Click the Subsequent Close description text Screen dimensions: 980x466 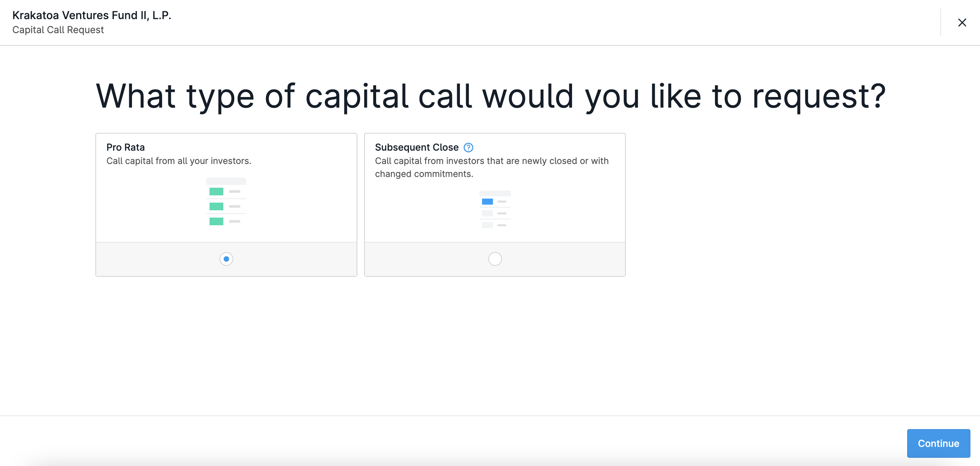(491, 167)
